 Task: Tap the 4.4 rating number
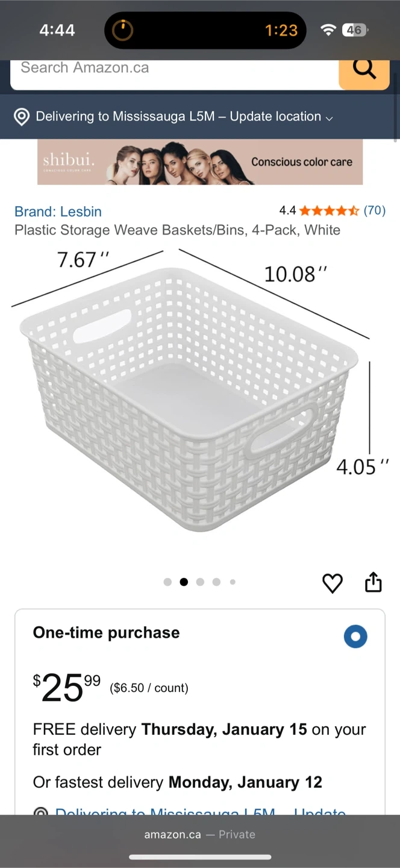point(287,211)
